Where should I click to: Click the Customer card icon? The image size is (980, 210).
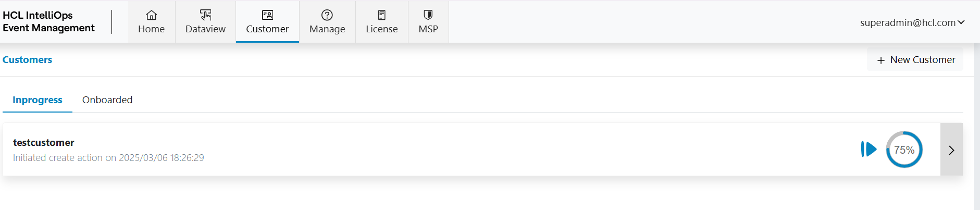point(267,15)
